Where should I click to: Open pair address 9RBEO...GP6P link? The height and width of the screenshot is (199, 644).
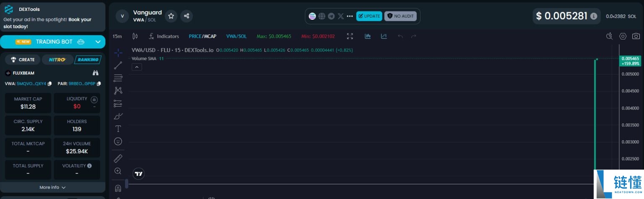click(x=82, y=84)
